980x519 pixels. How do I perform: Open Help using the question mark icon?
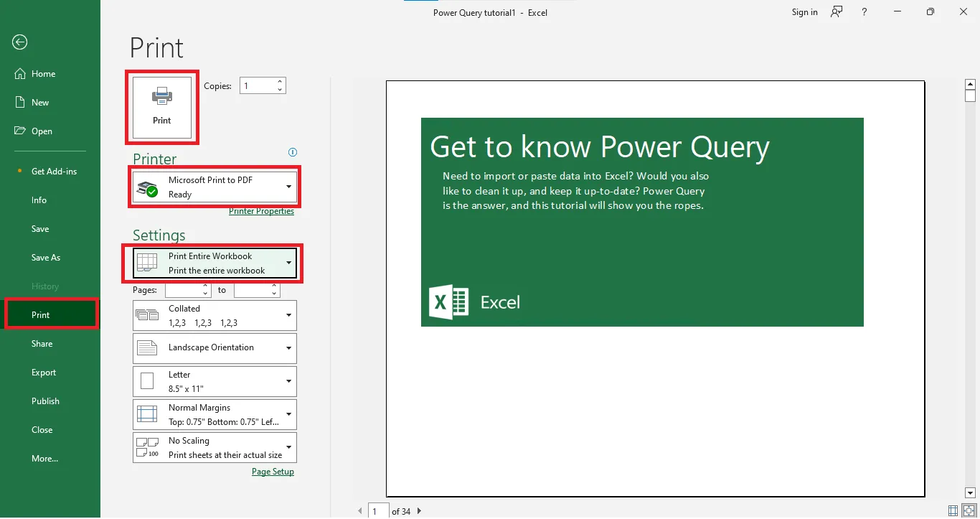864,11
